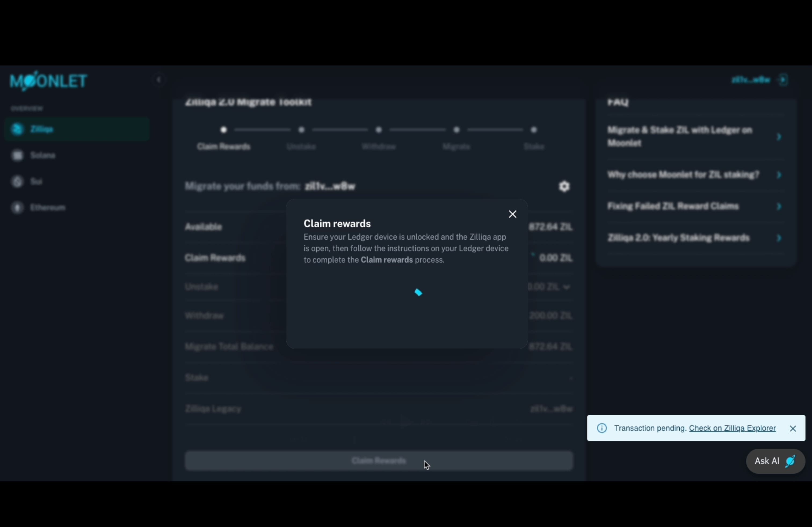812x527 pixels.
Task: Click the Zilliqa network icon
Action: (17, 129)
